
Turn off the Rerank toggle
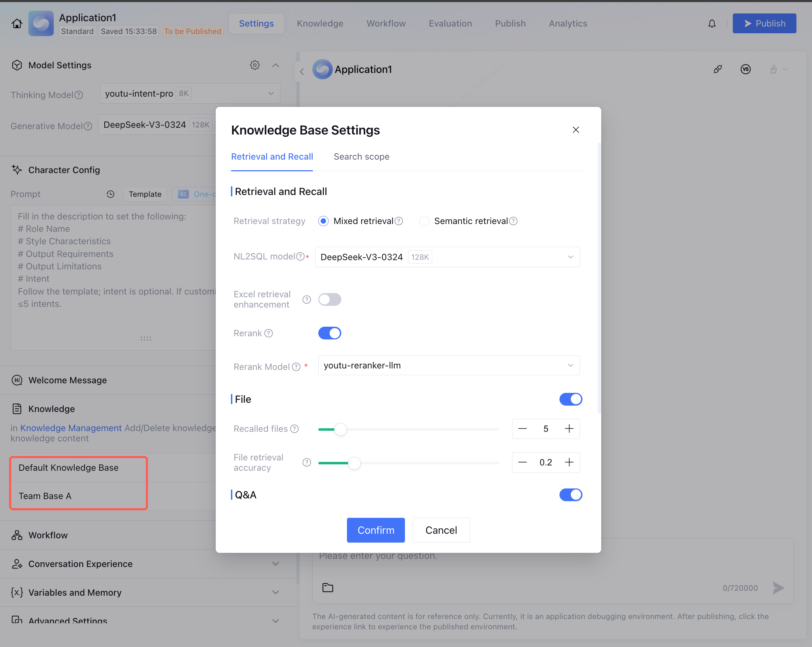click(330, 333)
